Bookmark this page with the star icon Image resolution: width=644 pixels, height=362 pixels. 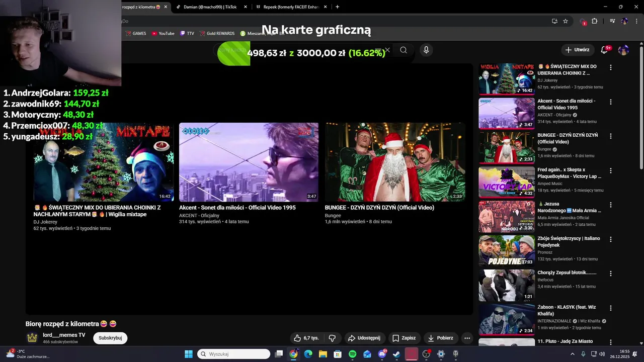[566, 21]
